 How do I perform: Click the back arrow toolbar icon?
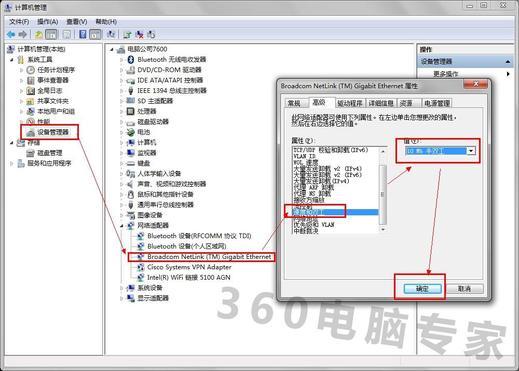[11, 34]
